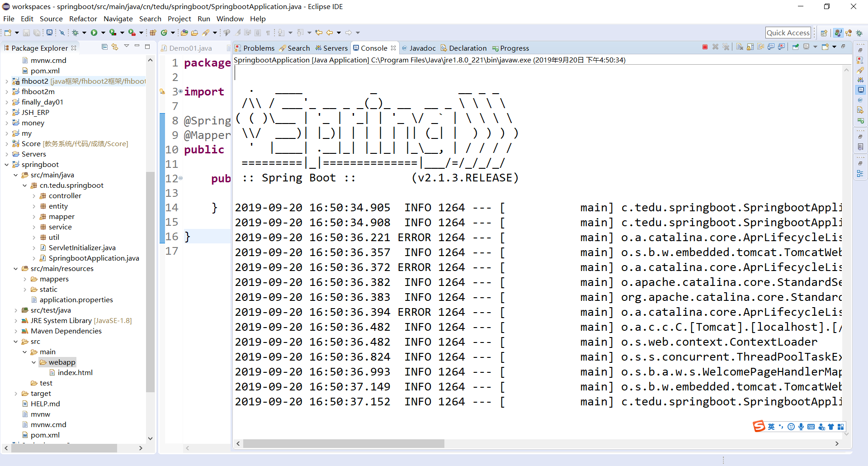Collapse the springboot project node
Image resolution: width=868 pixels, height=466 pixels.
click(7, 165)
